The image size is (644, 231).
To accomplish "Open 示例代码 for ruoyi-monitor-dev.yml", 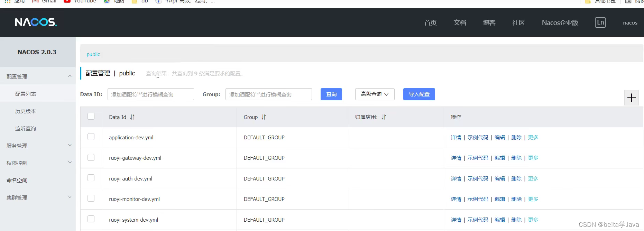I will (478, 199).
